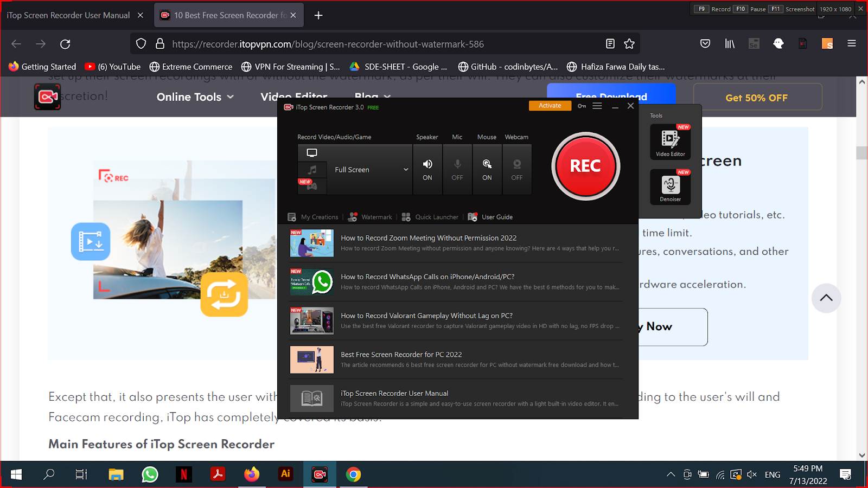Open Adobe Illustrator from taskbar

pyautogui.click(x=285, y=474)
